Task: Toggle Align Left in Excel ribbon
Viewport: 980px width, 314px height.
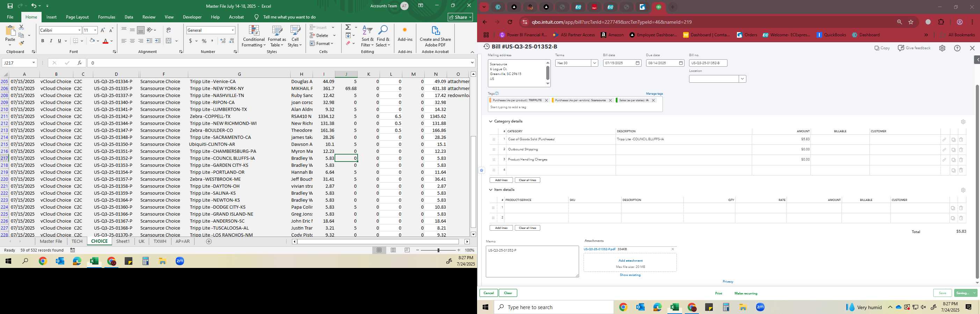Action: [124, 41]
